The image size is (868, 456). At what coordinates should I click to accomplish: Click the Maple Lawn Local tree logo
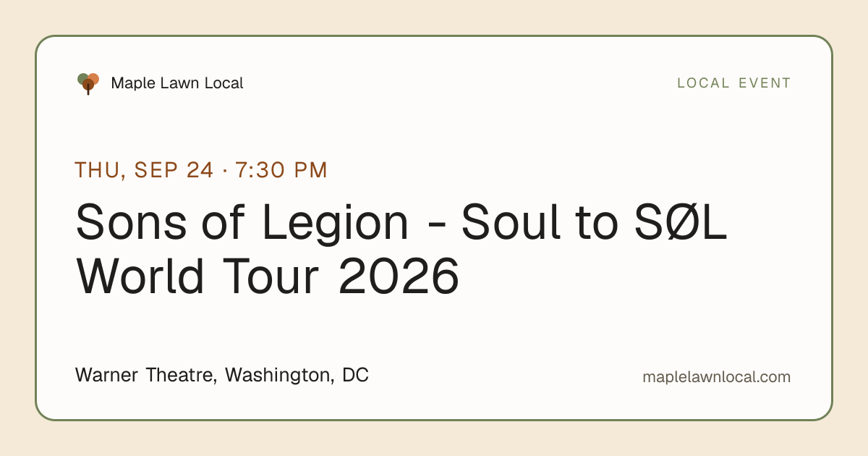(x=88, y=83)
